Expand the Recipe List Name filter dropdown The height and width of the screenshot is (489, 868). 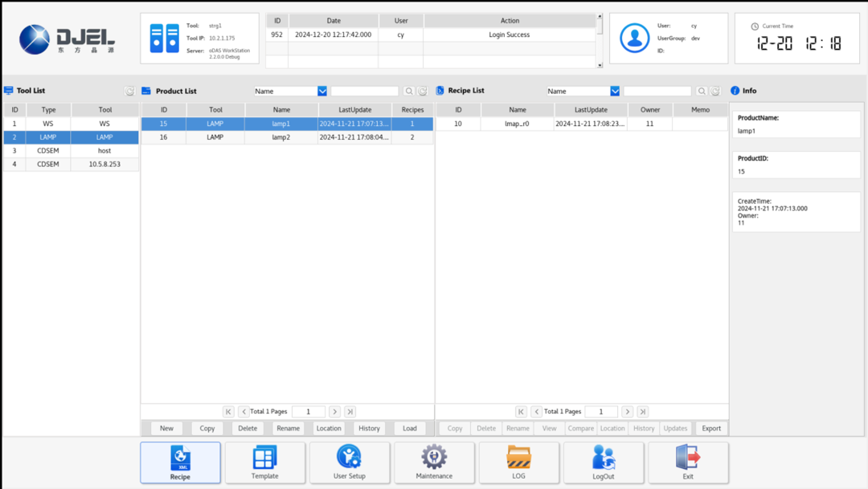point(615,92)
